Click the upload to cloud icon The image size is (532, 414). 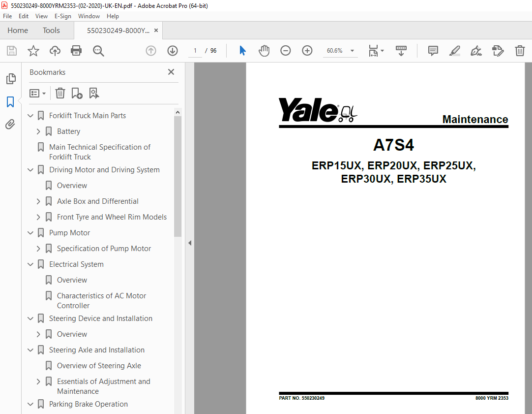click(55, 51)
